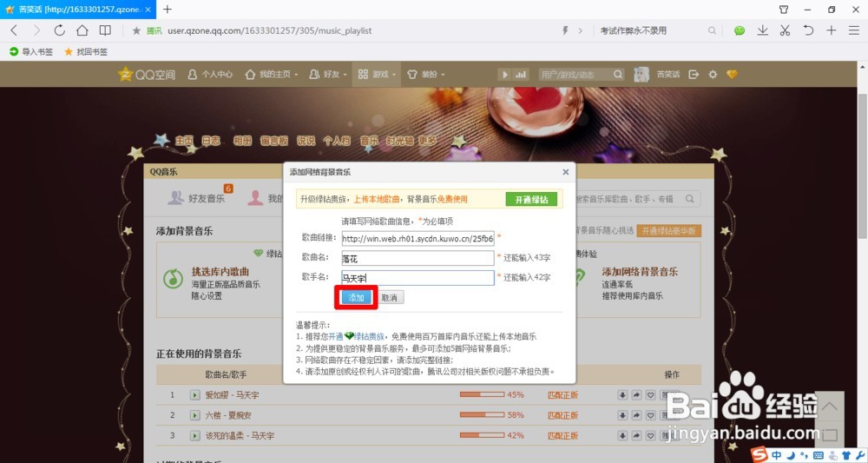The image size is (868, 463).
Task: Click the Qzone logout icon
Action: tap(693, 74)
